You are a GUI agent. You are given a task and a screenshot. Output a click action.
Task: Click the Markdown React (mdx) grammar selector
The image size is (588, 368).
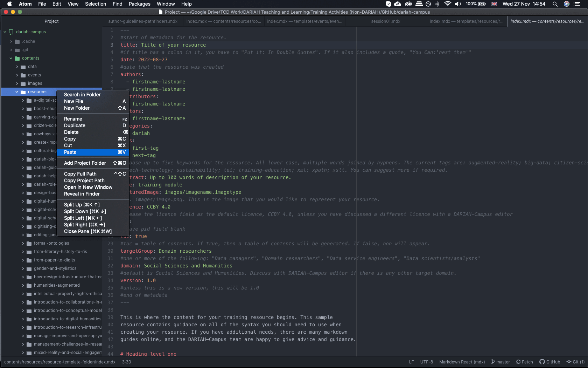462,362
